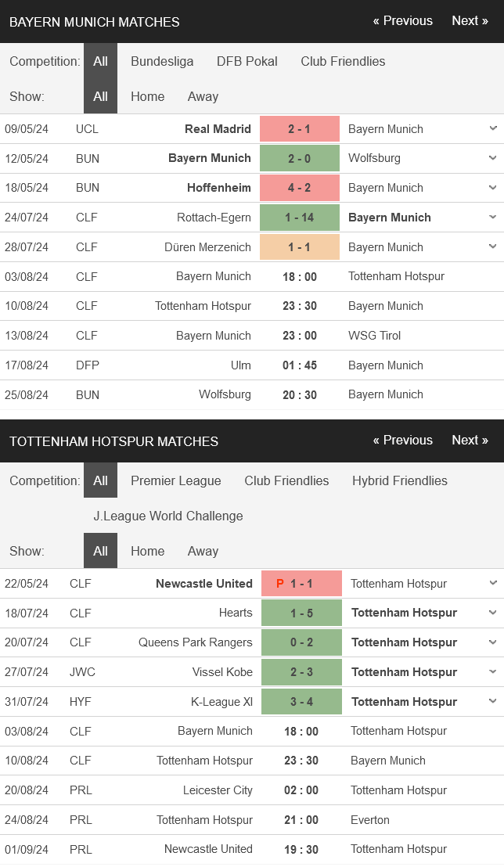The width and height of the screenshot is (504, 867).
Task: Select the DFB Pokal competition filter
Action: coord(247,61)
